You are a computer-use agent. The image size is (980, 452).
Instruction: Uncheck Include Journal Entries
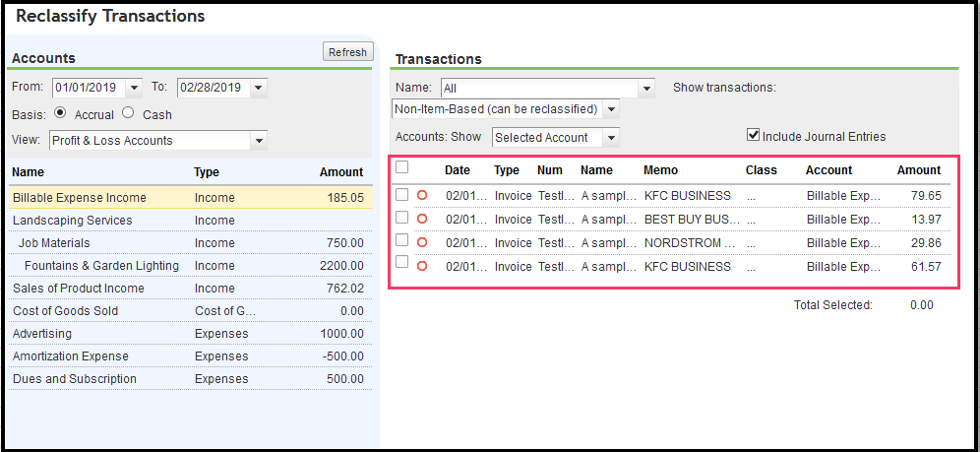coord(754,136)
